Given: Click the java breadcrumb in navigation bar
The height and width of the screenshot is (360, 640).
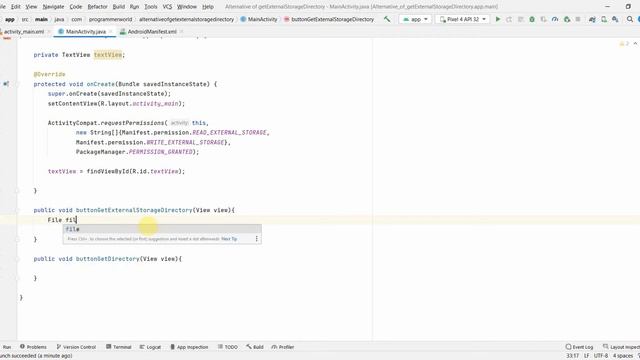Looking at the screenshot, I should pyautogui.click(x=59, y=19).
